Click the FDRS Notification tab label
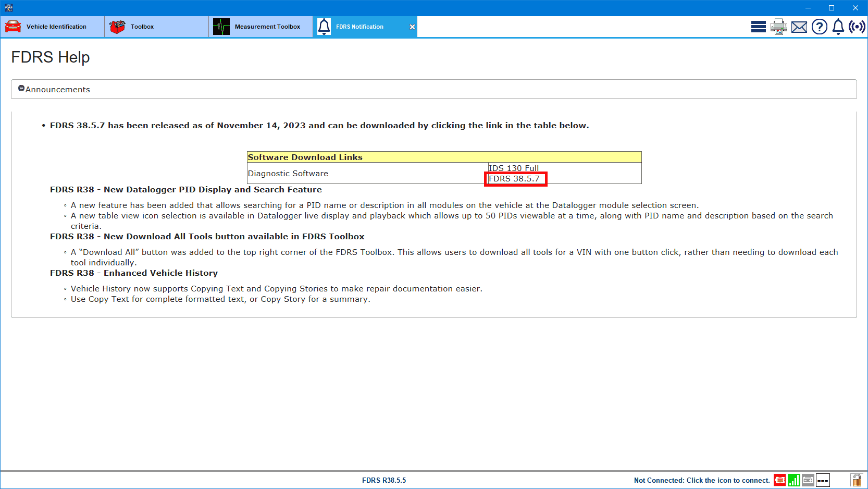 pyautogui.click(x=359, y=27)
